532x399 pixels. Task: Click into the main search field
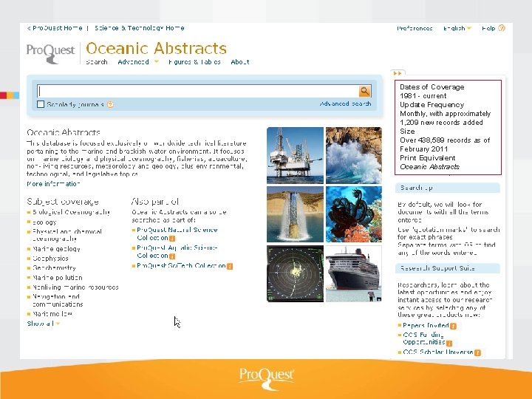coord(198,91)
